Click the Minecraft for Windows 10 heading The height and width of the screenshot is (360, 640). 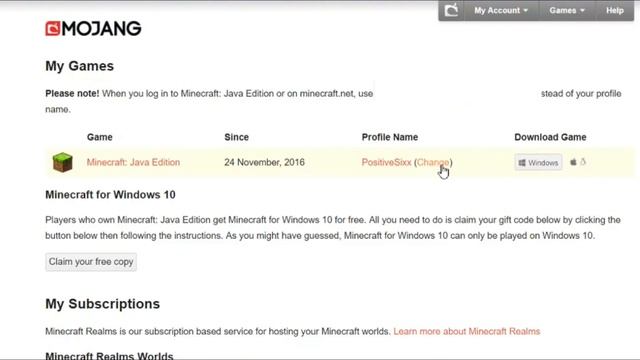coord(110,195)
